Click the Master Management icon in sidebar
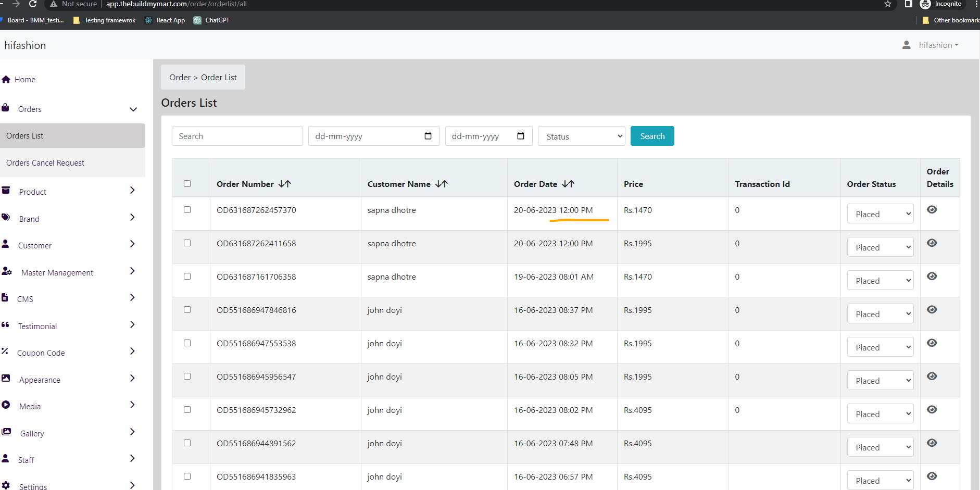This screenshot has height=490, width=980. point(7,271)
